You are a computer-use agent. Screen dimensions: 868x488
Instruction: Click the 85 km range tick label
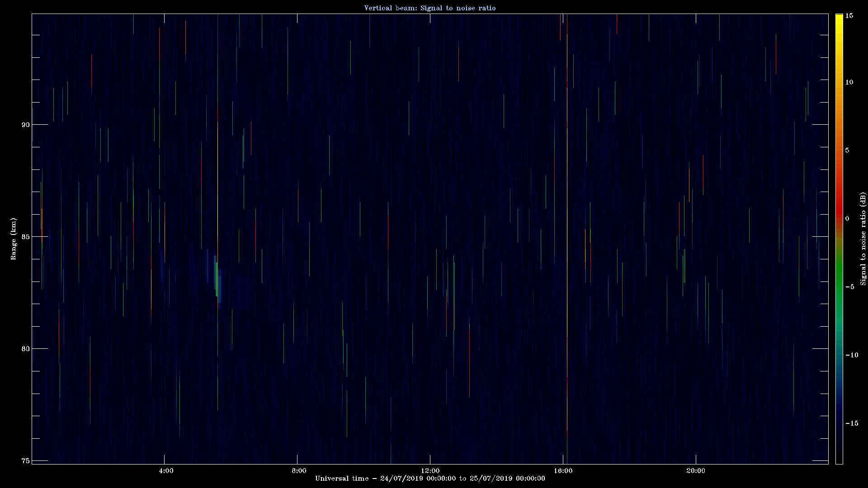coord(25,236)
